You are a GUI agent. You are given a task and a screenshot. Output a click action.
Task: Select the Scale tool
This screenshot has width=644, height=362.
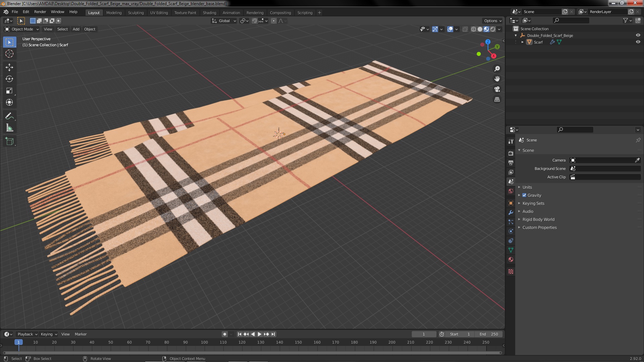tap(9, 91)
